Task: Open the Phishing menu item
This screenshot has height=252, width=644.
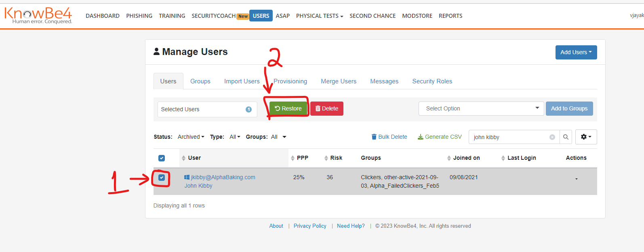Action: pyautogui.click(x=139, y=16)
